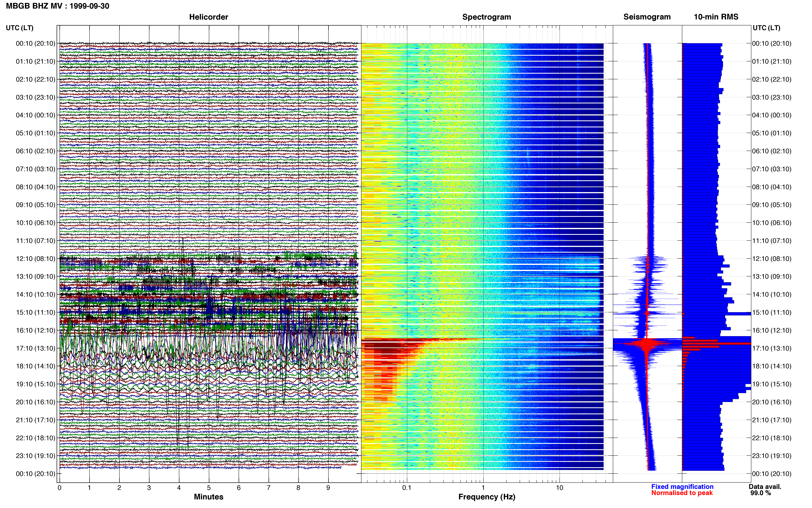Select '16:10 (12:10)' on the left time axis

[x=36, y=330]
